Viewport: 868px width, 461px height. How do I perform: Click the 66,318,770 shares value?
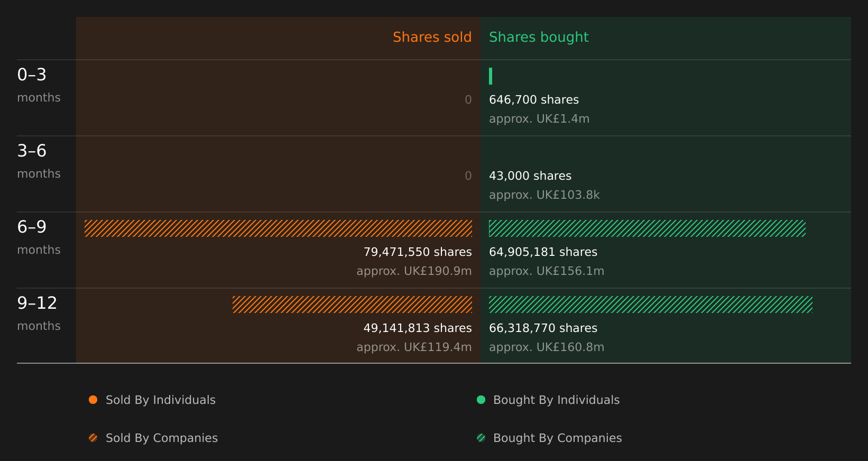click(543, 328)
